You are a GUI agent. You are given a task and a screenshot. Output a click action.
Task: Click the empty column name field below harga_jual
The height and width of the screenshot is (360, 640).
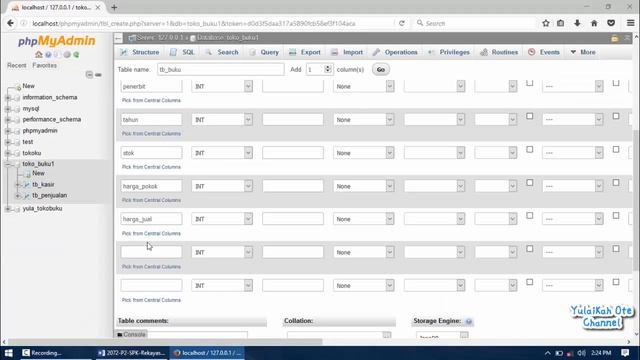(x=151, y=252)
